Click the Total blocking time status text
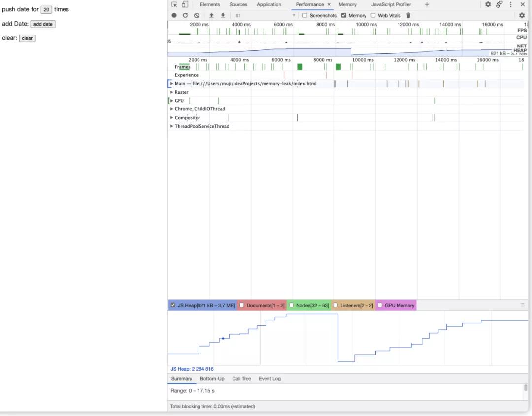The image size is (532, 416). coord(212,406)
